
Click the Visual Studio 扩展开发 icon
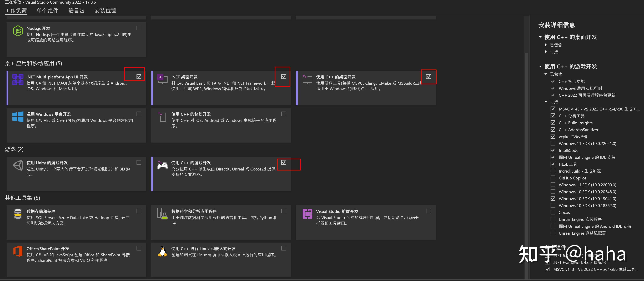click(x=307, y=214)
